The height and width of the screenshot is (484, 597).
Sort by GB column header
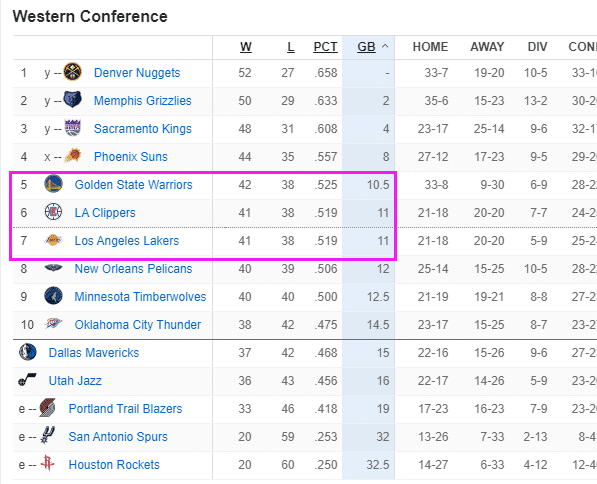click(x=366, y=47)
